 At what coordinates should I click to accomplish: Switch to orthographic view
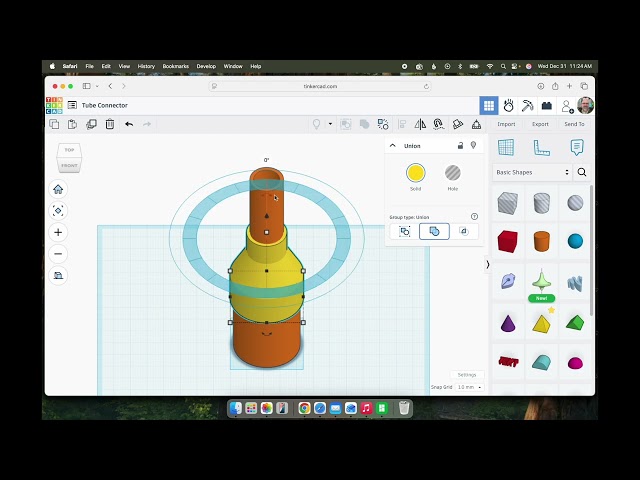58,276
